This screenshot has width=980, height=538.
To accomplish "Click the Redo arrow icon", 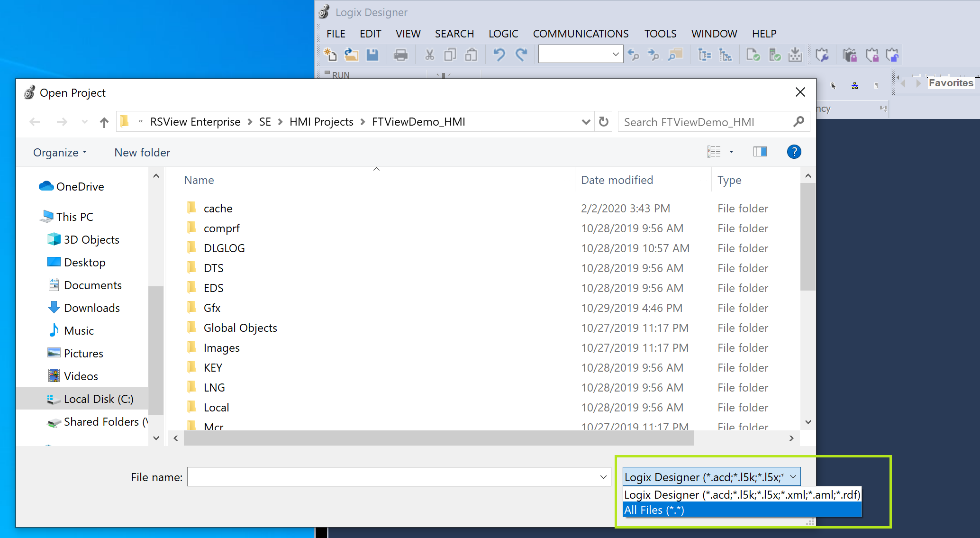I will point(521,55).
